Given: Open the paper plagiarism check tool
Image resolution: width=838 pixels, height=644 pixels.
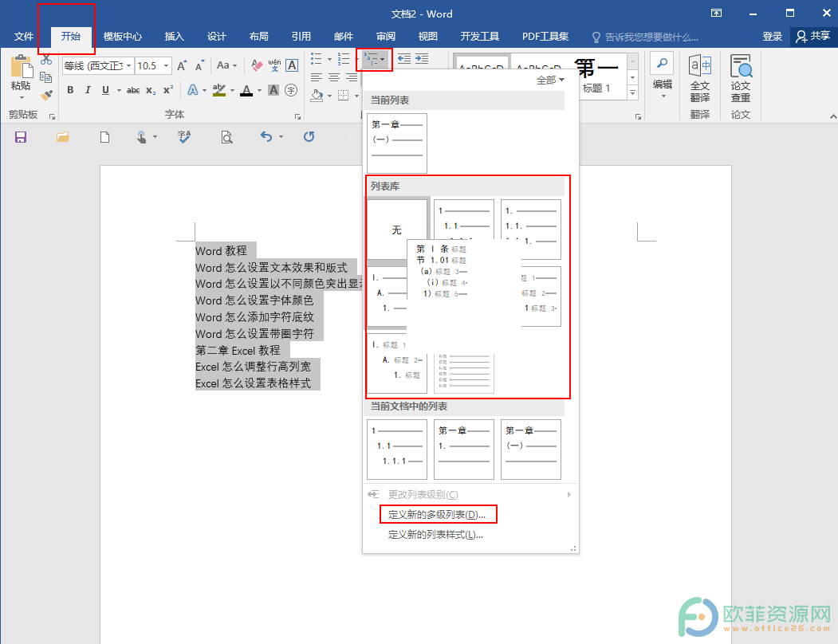Looking at the screenshot, I should [x=741, y=79].
